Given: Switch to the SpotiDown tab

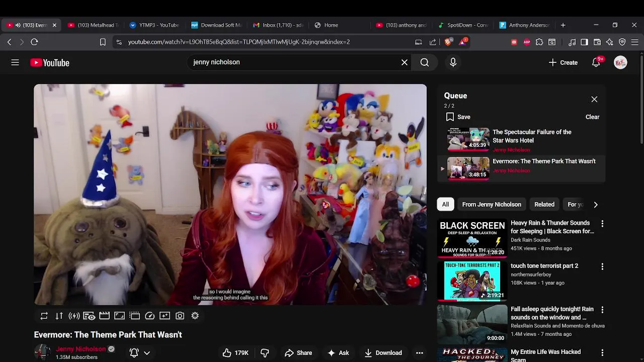Looking at the screenshot, I should (463, 25).
